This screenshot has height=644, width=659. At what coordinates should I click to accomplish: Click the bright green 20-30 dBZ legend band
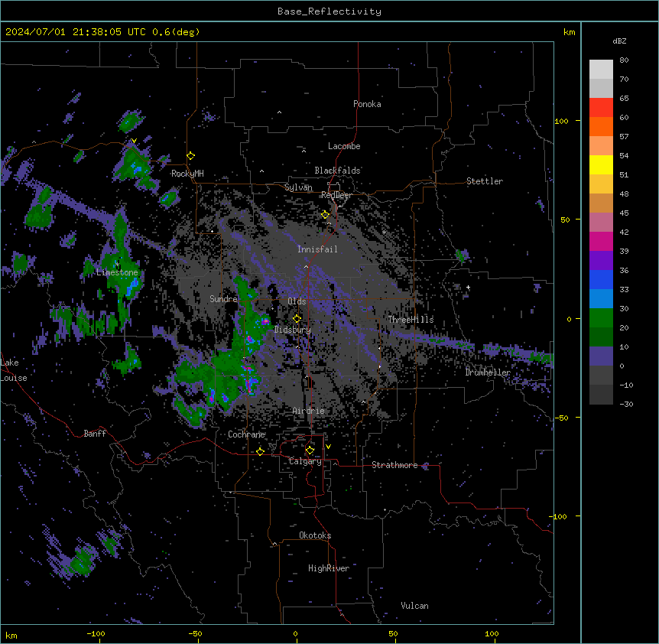pyautogui.click(x=601, y=318)
